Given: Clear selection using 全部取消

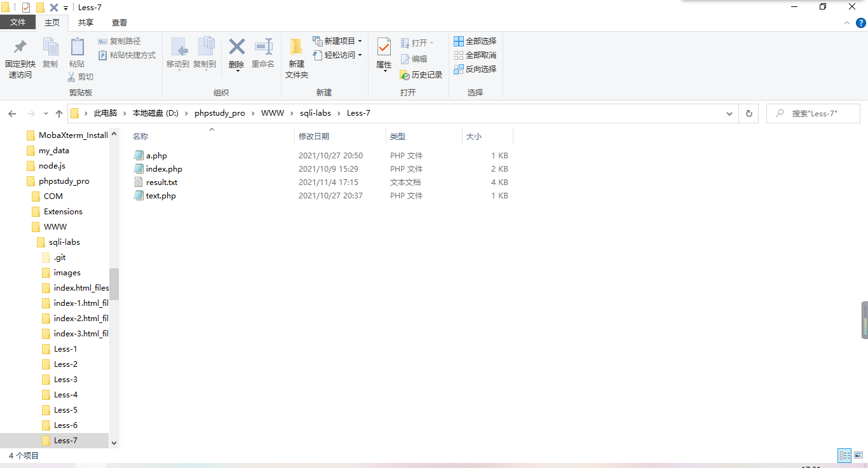Looking at the screenshot, I should [x=475, y=54].
